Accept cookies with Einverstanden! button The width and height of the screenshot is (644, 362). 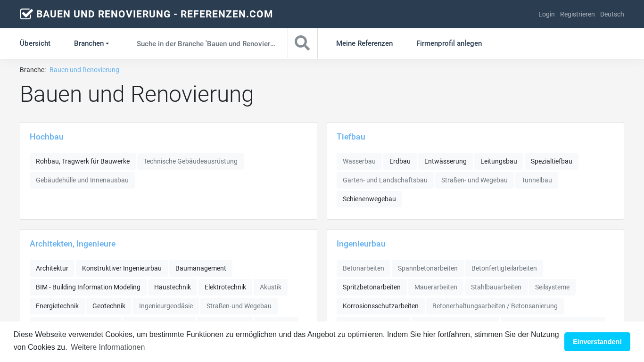pyautogui.click(x=597, y=342)
